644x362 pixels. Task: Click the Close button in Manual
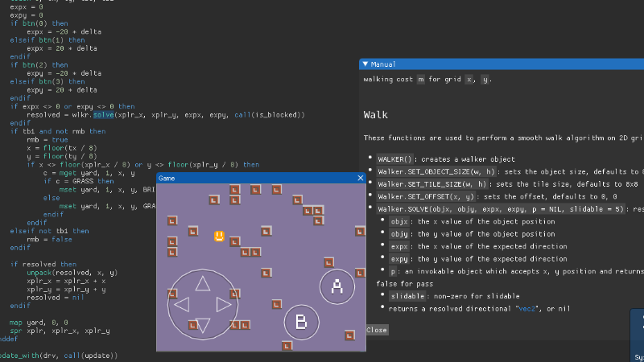pyautogui.click(x=376, y=330)
